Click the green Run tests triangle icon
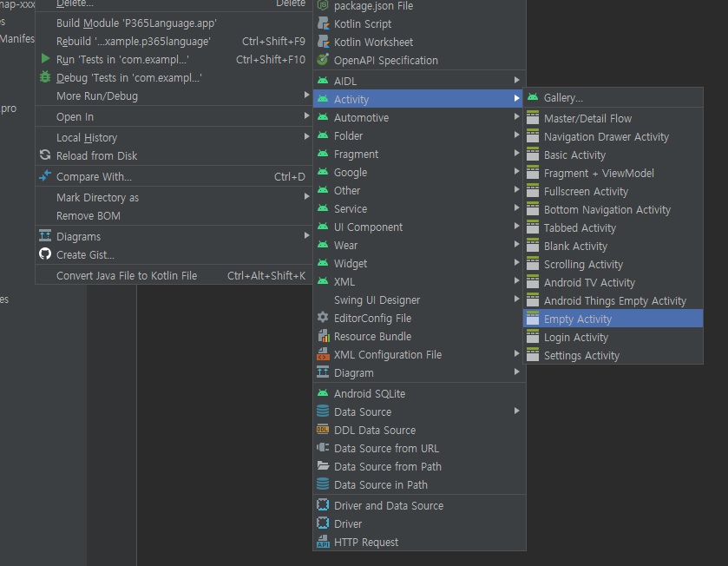 [x=45, y=58]
